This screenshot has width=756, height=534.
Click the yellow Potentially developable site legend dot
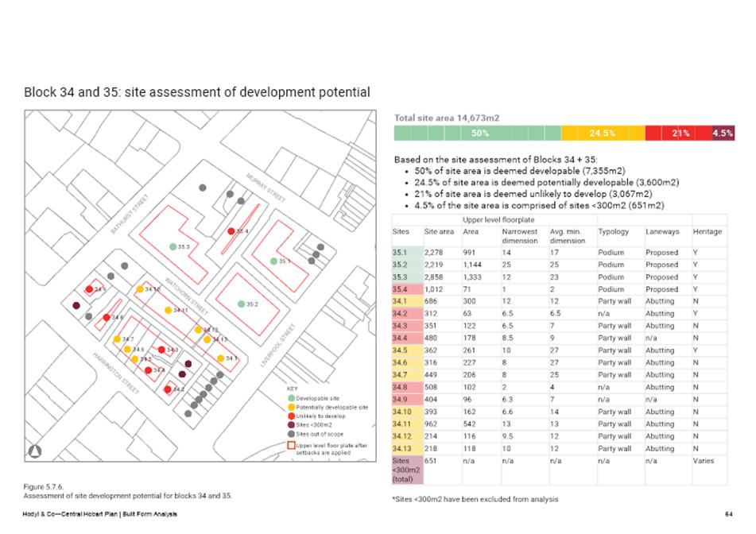coord(291,407)
